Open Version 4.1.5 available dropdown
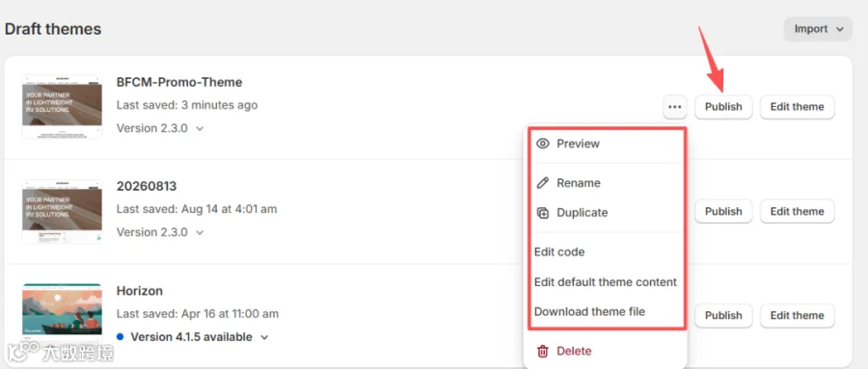The height and width of the screenshot is (369, 868). [x=192, y=337]
